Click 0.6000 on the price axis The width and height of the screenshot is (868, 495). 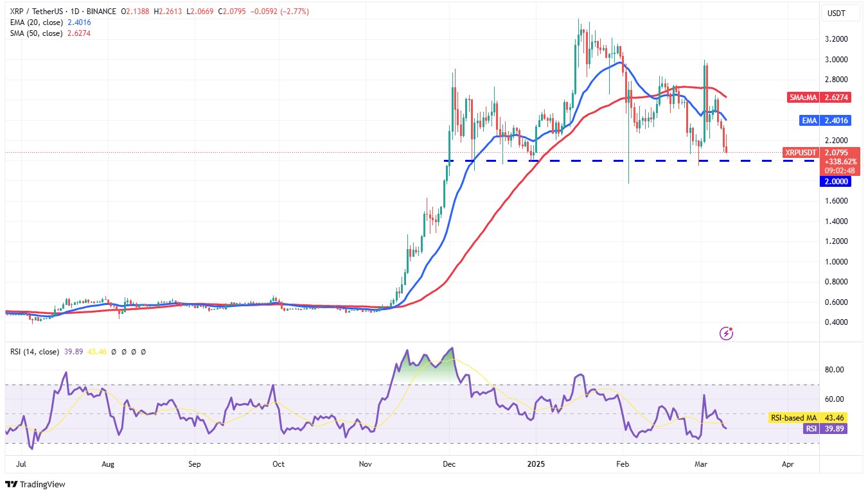point(836,302)
